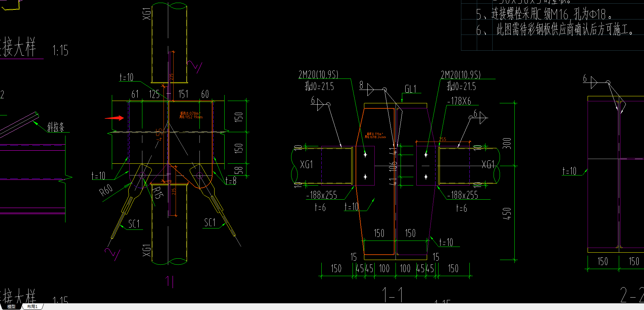Click the "-178X6" plate label

tap(459, 101)
